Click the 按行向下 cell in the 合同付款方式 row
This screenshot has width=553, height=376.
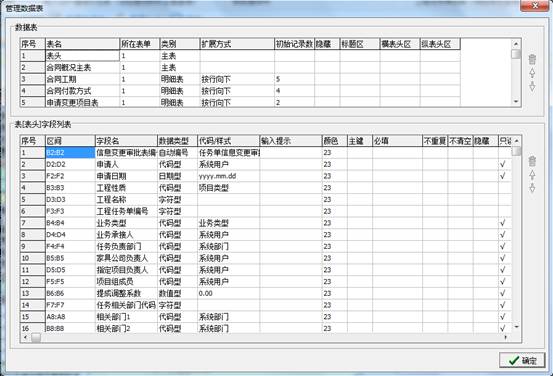pos(237,91)
